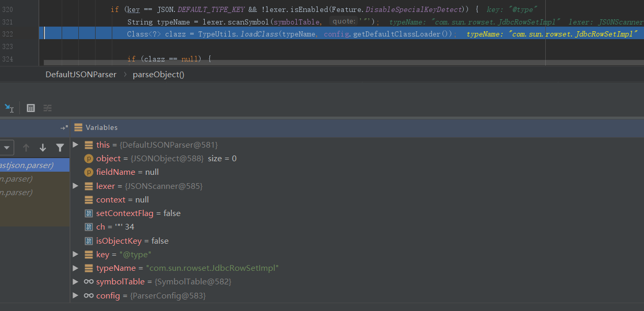Click the Trace Current Stream Chain icon
This screenshot has width=644, height=311.
pyautogui.click(x=48, y=108)
